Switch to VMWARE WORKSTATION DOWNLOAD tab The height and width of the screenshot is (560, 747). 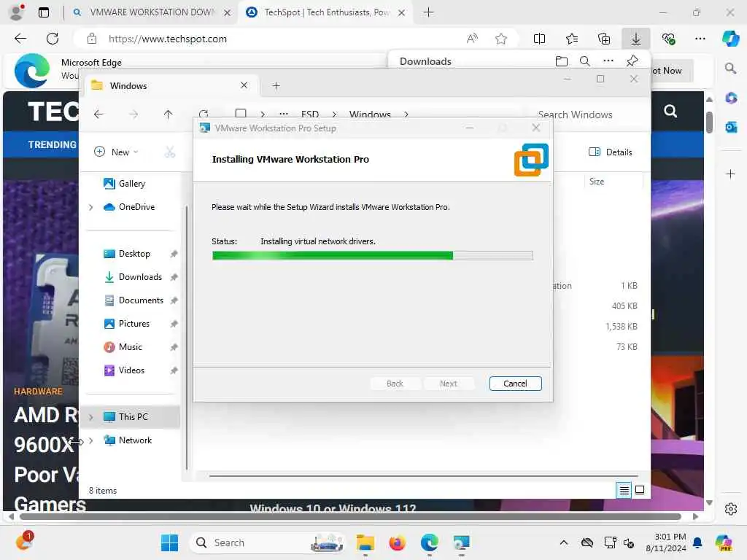152,12
